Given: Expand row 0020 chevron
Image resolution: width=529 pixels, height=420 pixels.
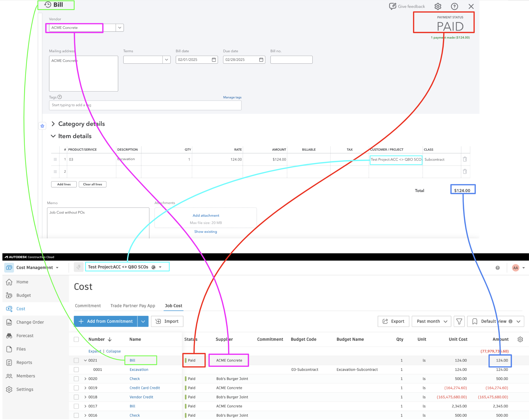Looking at the screenshot, I should (85, 379).
